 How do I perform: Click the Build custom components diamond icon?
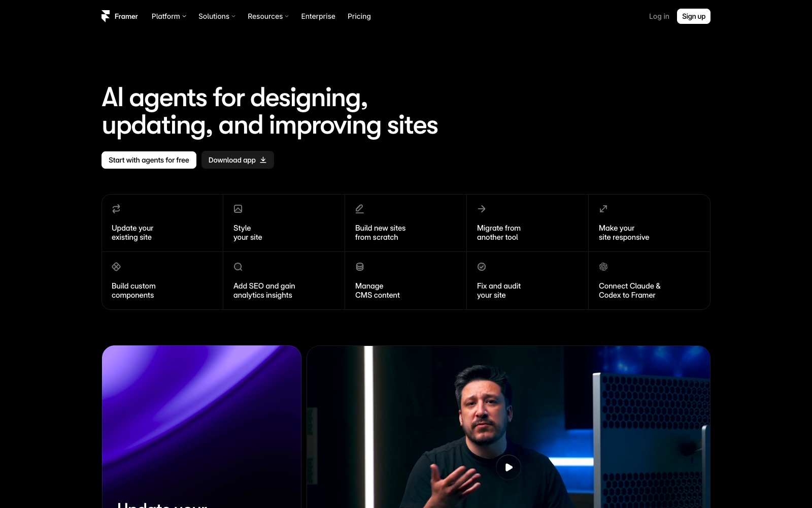116,267
